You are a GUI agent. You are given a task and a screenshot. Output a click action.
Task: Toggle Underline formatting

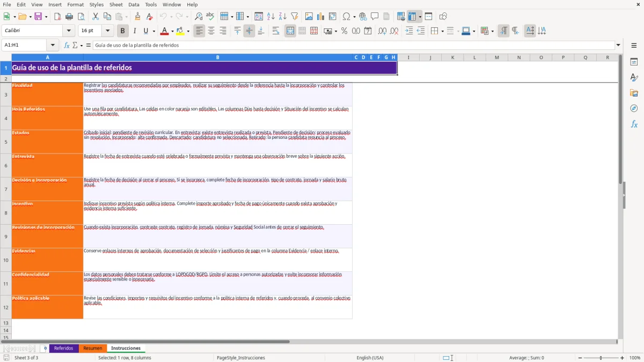pyautogui.click(x=146, y=31)
